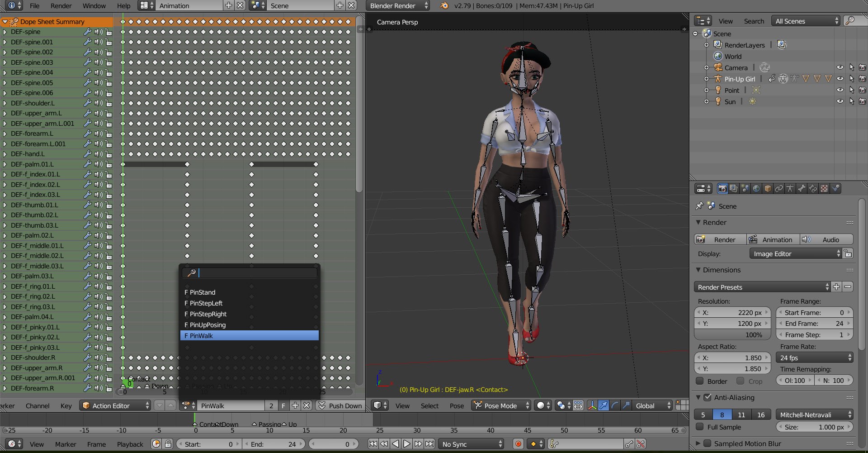Click the Object Constraints properties tab
868x453 pixels.
pyautogui.click(x=779, y=189)
